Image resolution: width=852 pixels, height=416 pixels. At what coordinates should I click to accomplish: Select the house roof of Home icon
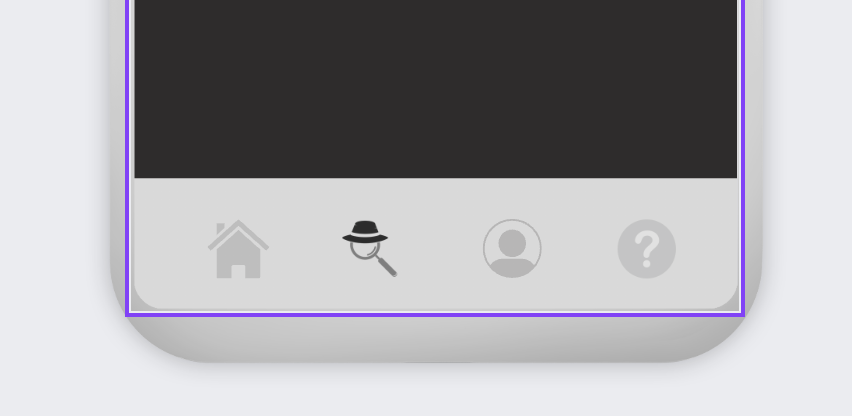tap(238, 235)
